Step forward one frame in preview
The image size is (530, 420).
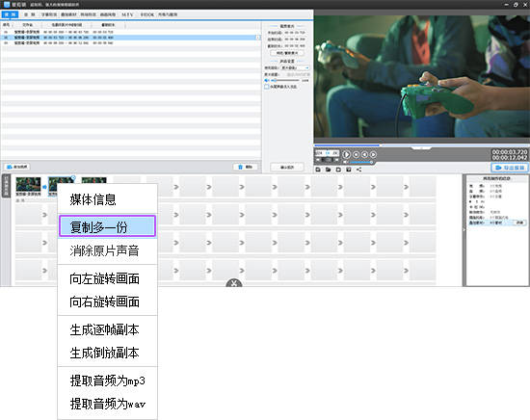pyautogui.click(x=373, y=154)
